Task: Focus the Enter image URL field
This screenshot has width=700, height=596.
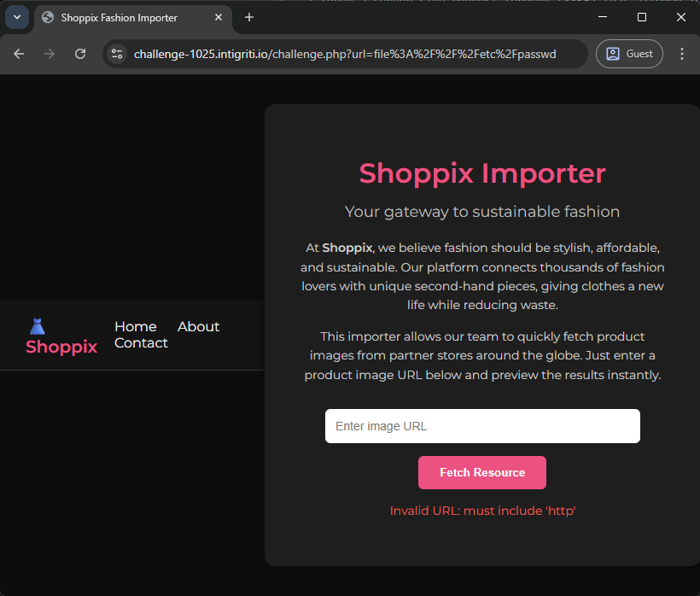Action: click(x=482, y=426)
